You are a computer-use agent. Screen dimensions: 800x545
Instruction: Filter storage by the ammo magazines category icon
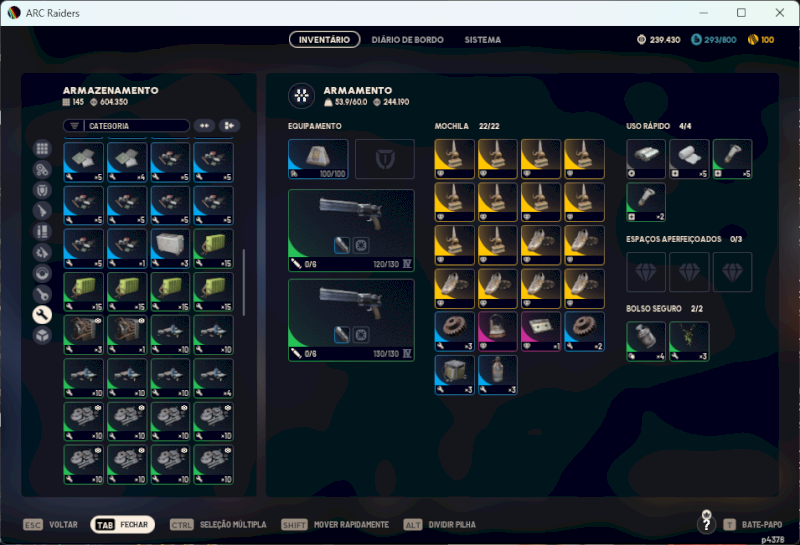(42, 232)
